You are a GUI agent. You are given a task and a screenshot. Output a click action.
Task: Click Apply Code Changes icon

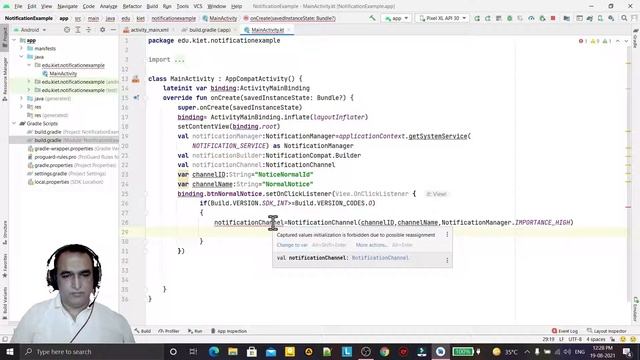click(x=498, y=18)
